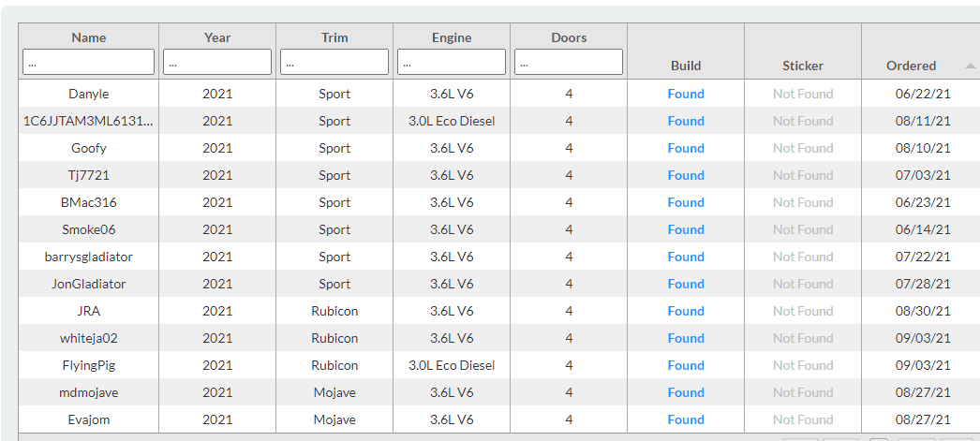980x441 pixels.
Task: Open Found build link for 1C6JJTAM3ML6131 row
Action: tap(686, 121)
